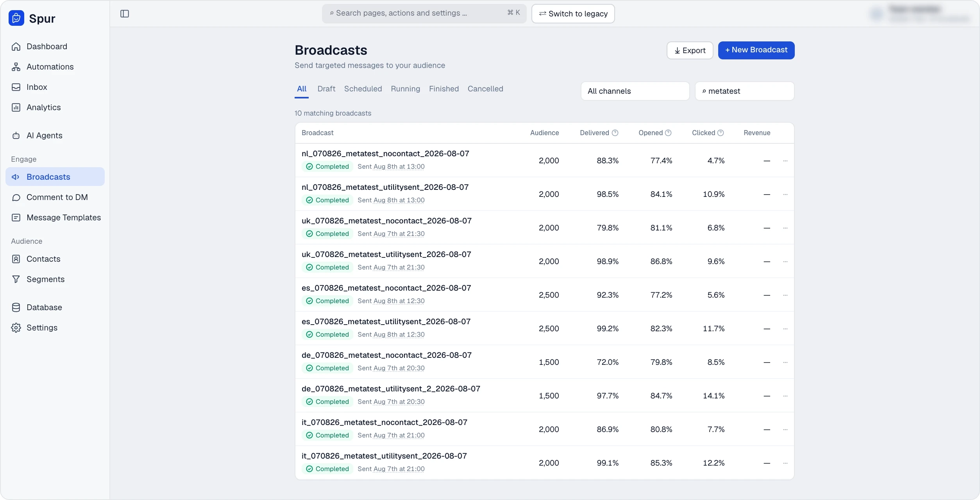This screenshot has height=500, width=980.
Task: Open Message Templates page
Action: 55,218
